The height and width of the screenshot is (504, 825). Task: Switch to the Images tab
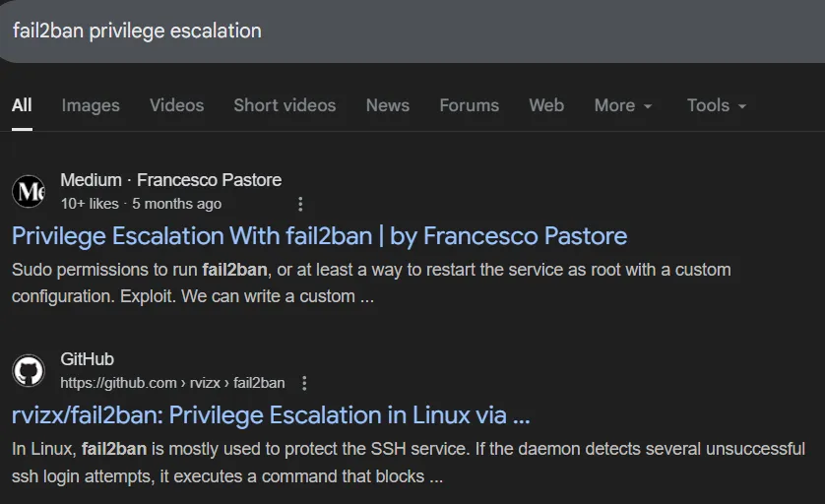click(91, 105)
